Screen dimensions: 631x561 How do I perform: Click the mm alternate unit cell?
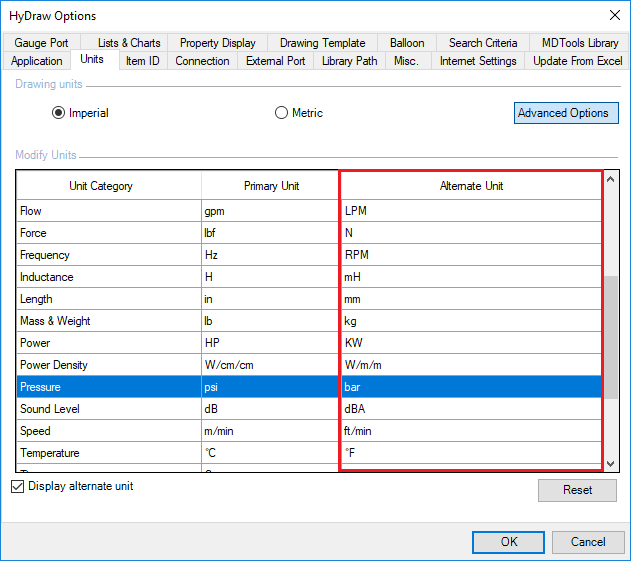click(471, 299)
